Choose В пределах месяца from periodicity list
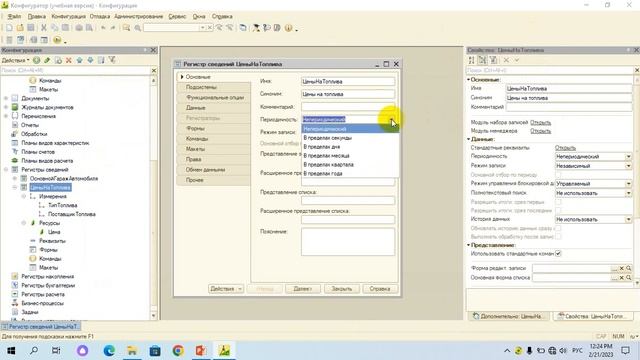 click(x=350, y=156)
